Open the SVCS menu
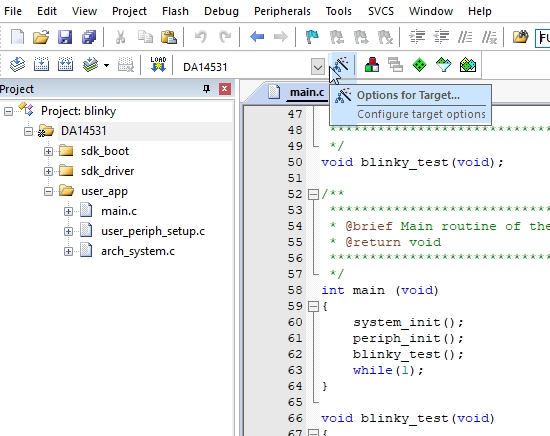 coord(381,11)
